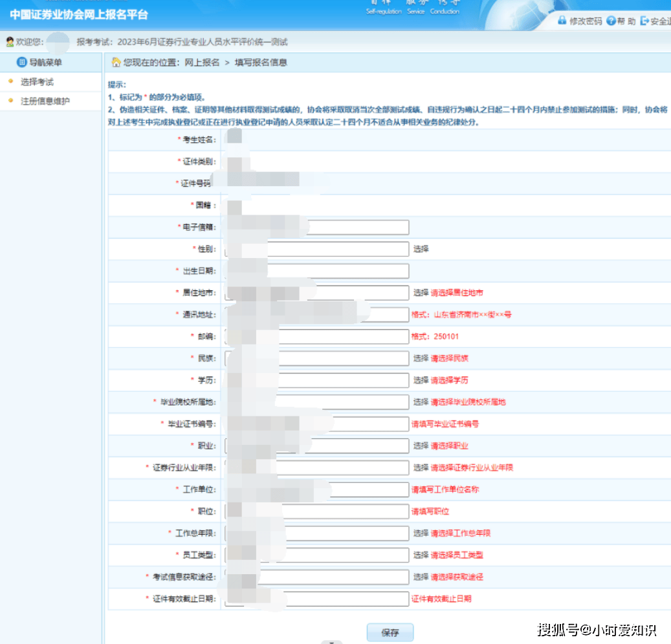
Task: Open the 选择 picker for 民族
Action: coord(421,358)
